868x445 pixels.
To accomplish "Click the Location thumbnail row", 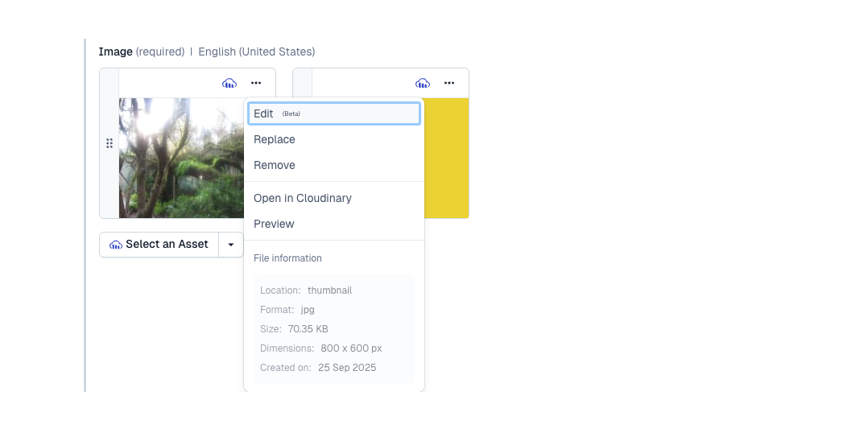I will 306,290.
